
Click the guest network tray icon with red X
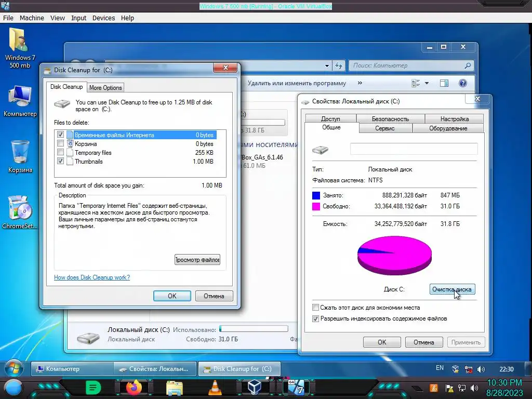(469, 369)
